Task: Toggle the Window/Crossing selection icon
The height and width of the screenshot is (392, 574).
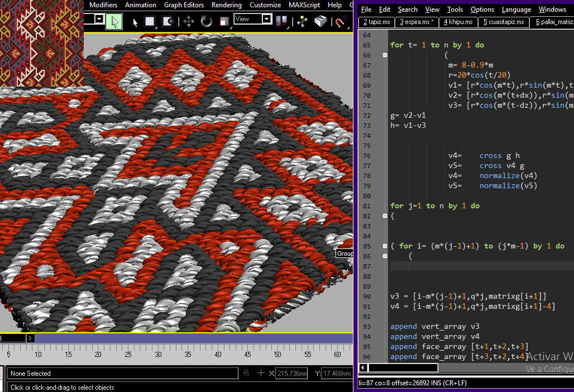Action: [168, 22]
